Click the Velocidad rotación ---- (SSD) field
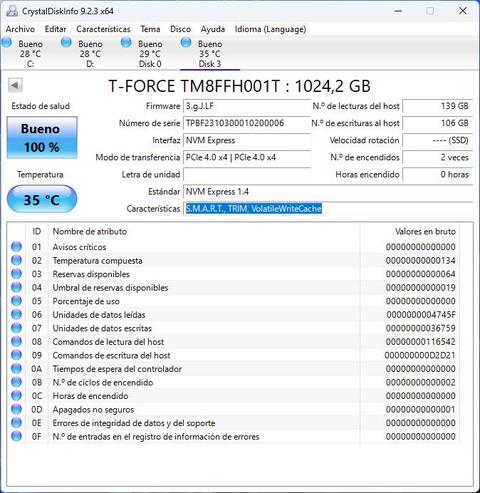This screenshot has width=480, height=493. coord(438,140)
